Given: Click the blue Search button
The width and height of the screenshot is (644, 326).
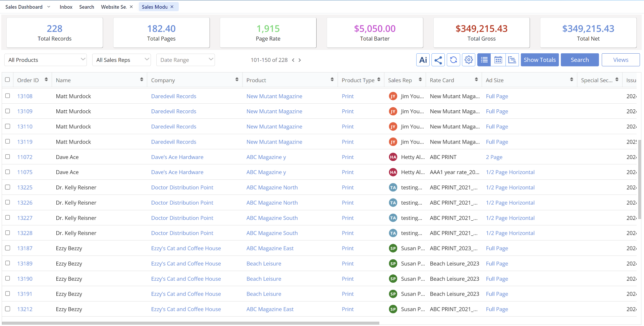Looking at the screenshot, I should [x=580, y=60].
